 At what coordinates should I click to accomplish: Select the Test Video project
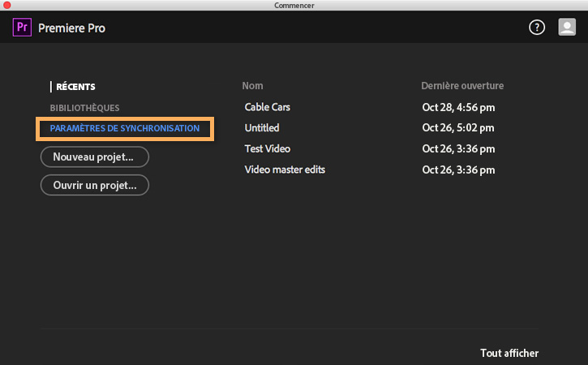(x=268, y=149)
